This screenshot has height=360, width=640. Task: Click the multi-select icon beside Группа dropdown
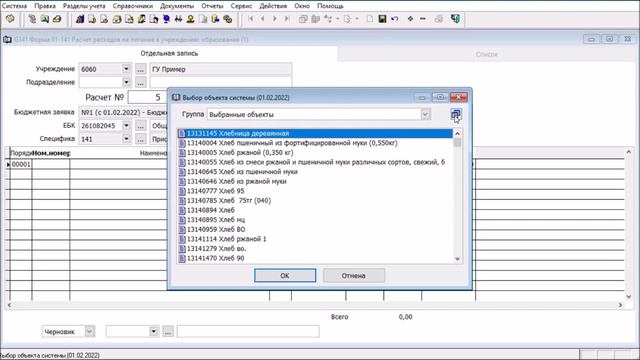click(456, 115)
